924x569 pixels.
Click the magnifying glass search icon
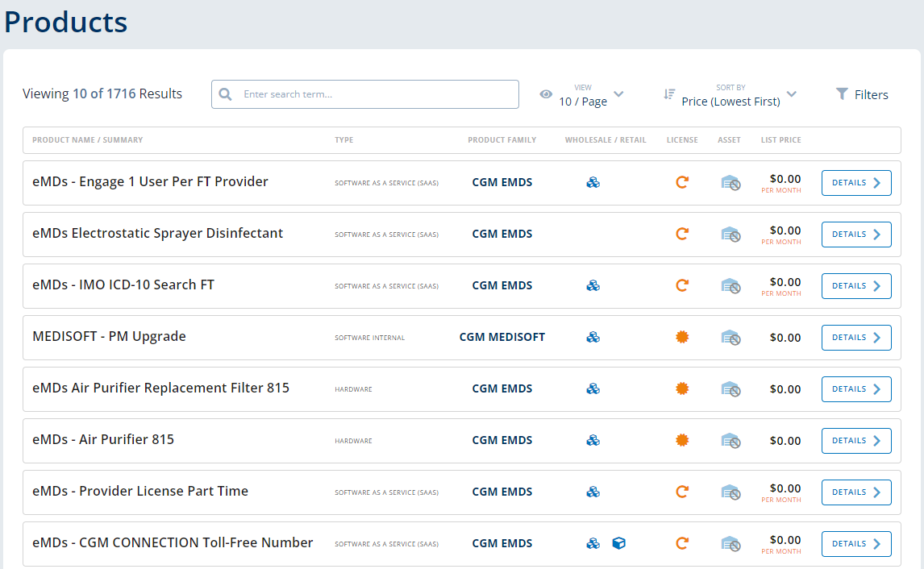226,94
